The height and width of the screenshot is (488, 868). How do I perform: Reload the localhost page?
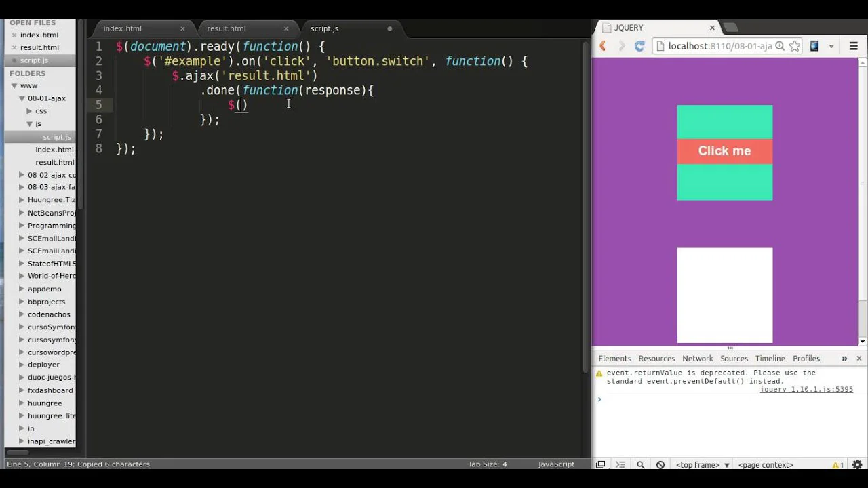click(x=639, y=46)
